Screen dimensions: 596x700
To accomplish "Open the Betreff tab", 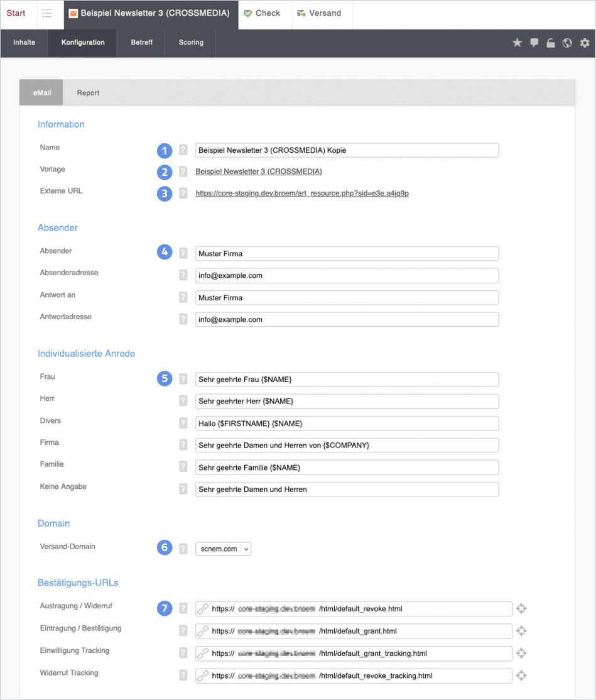I will point(141,43).
